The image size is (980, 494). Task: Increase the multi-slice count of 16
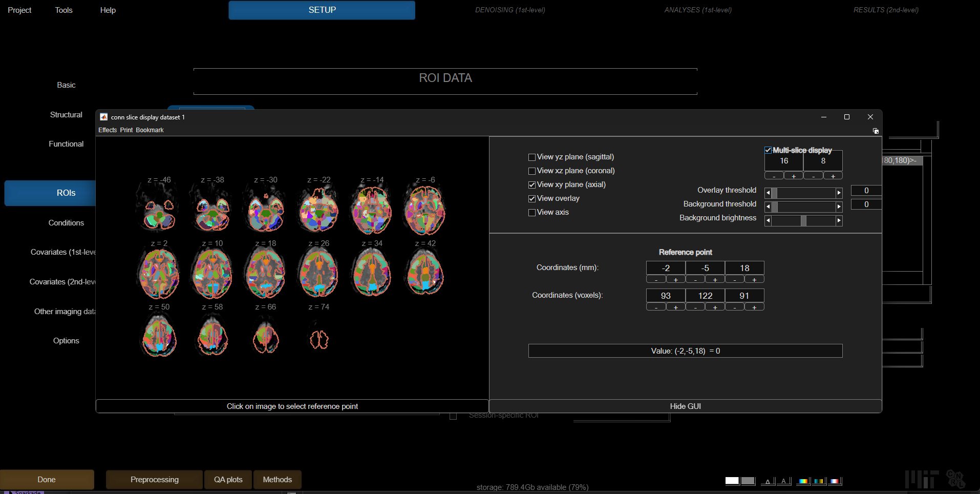[x=794, y=176]
